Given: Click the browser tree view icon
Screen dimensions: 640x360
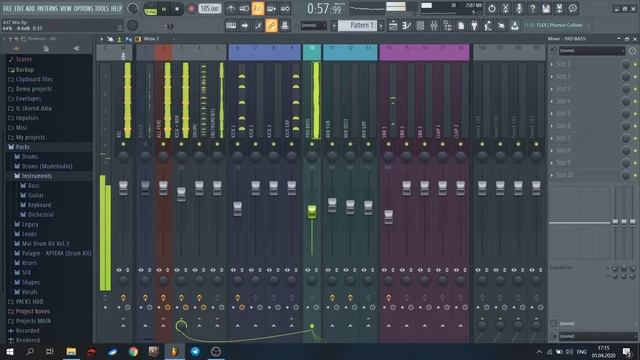Looking at the screenshot, I should click(x=447, y=26).
